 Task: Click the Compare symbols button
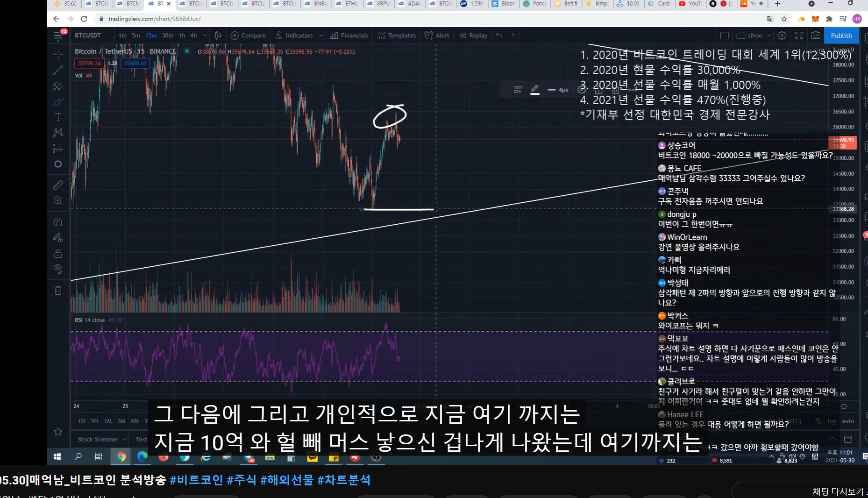tap(248, 36)
